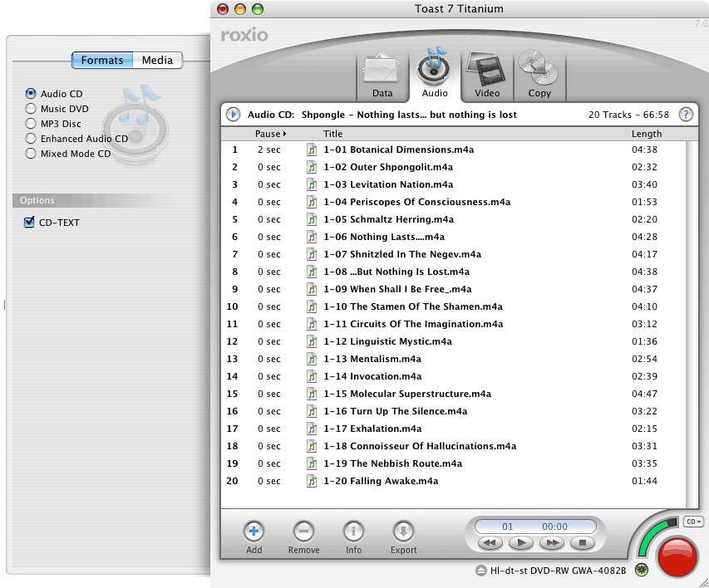Select track title 1-15 Molecular Superstructure.m4a
The width and height of the screenshot is (709, 588).
407,394
